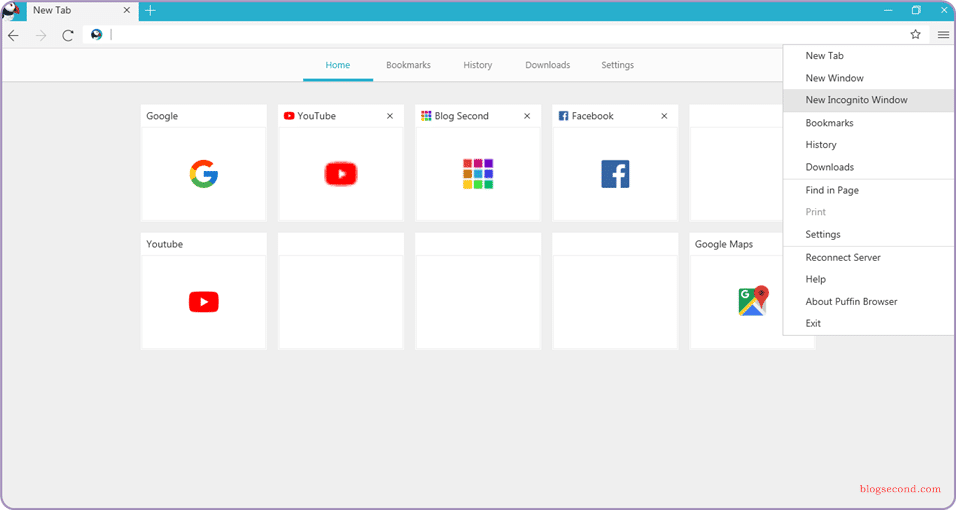
Task: Open History from the dropdown menu
Action: pyautogui.click(x=868, y=145)
